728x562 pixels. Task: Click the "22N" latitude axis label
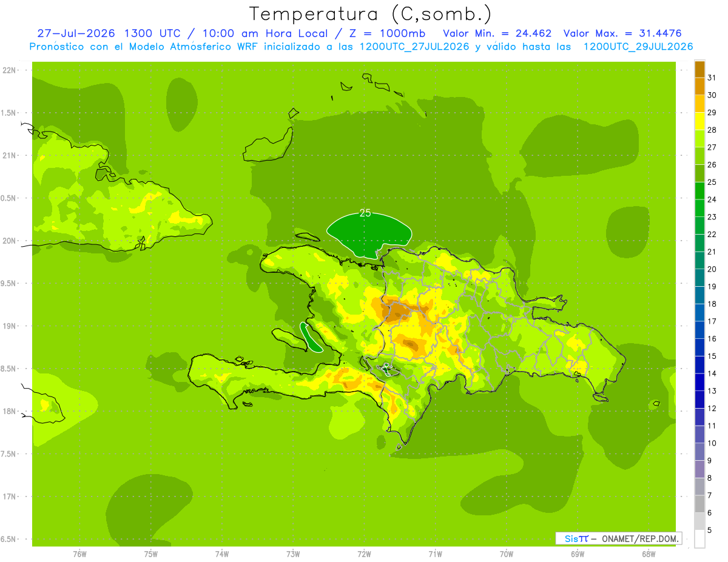click(8, 70)
